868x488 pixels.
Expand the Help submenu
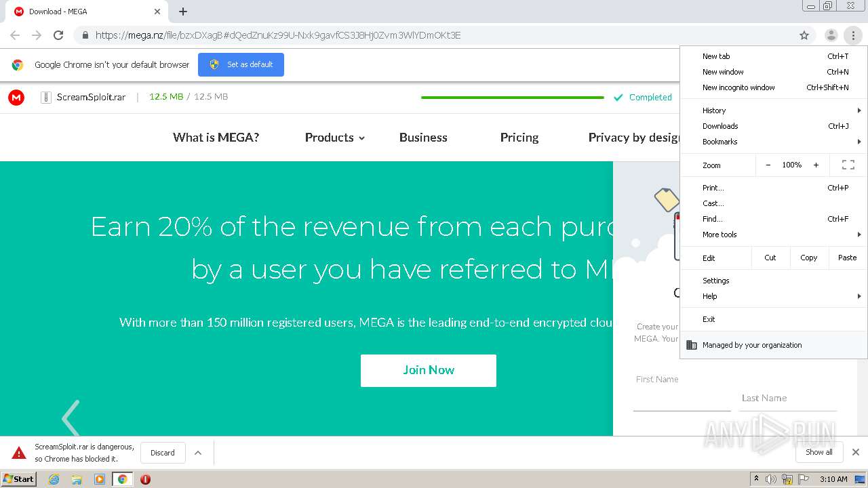774,296
